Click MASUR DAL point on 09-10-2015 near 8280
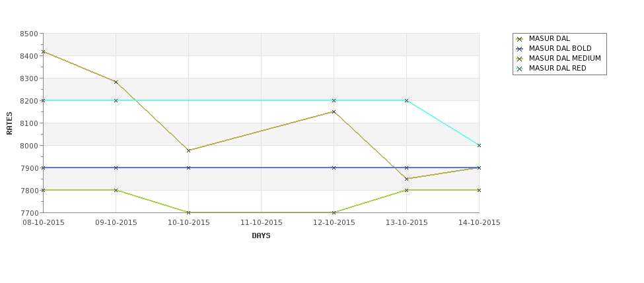This screenshot has height=283, width=644. [x=116, y=82]
